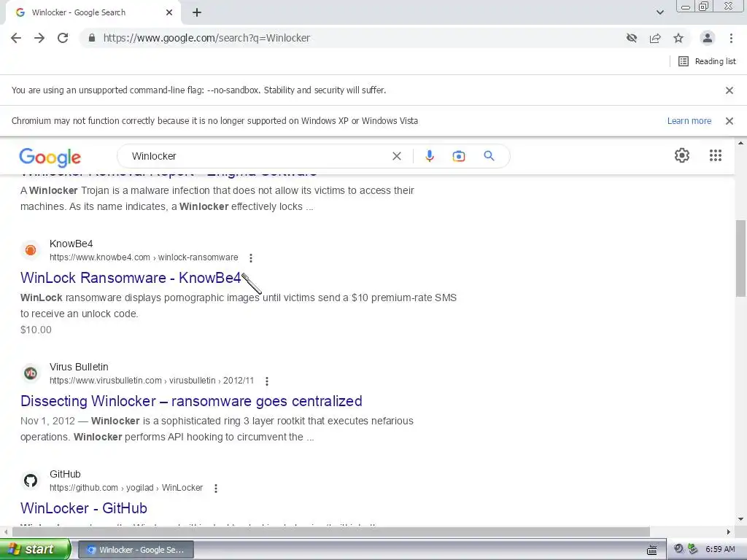Start voice search with microphone icon
This screenshot has width=747, height=560.
430,156
